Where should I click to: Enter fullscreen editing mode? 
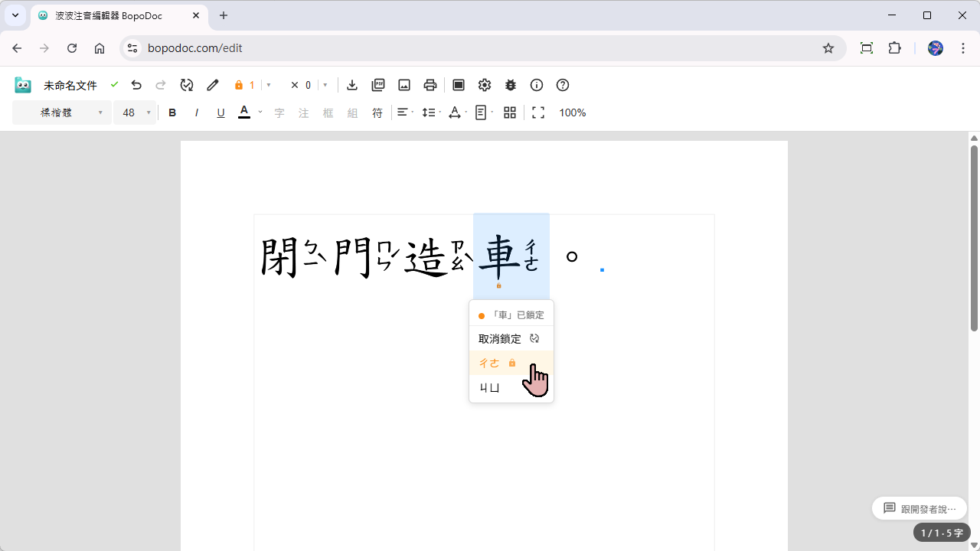(x=538, y=112)
